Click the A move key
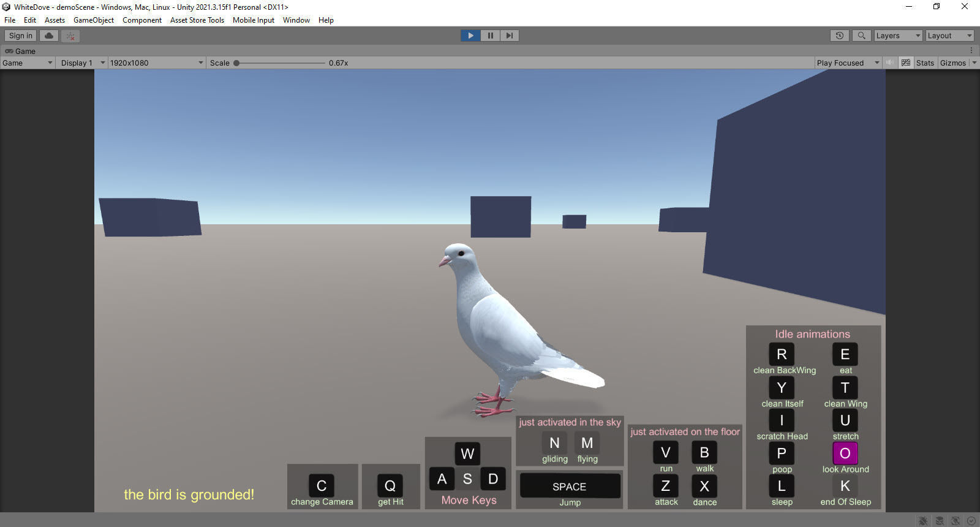Viewport: 980px width, 527px height. click(x=442, y=479)
